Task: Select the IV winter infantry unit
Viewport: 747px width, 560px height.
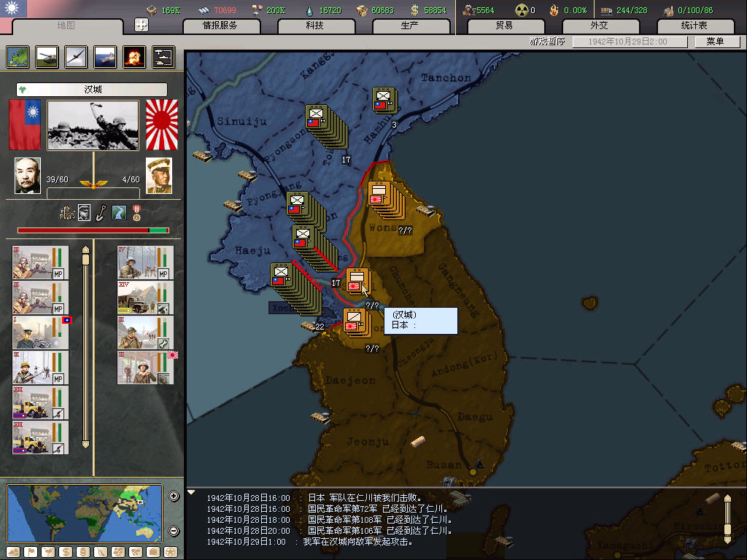Action: [145, 262]
